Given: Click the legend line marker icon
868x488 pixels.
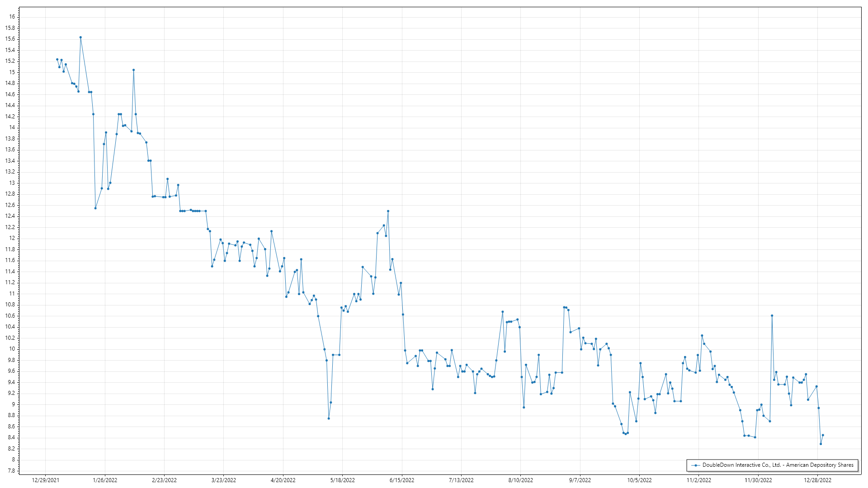Looking at the screenshot, I should [x=695, y=465].
